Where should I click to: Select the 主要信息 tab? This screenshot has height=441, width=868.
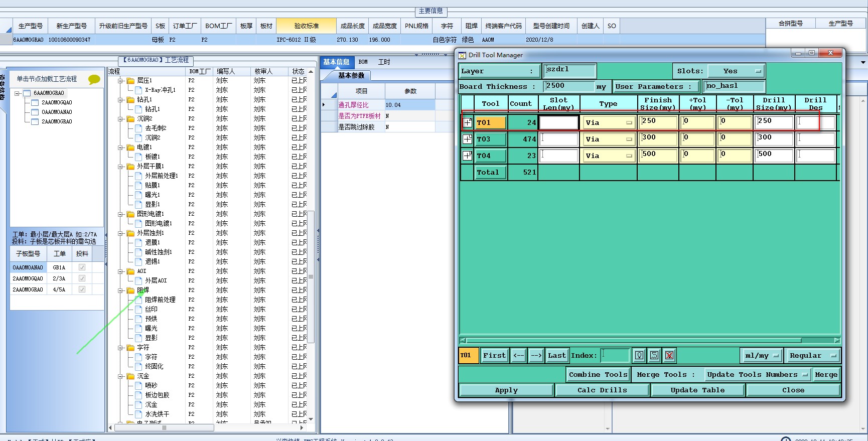[430, 11]
